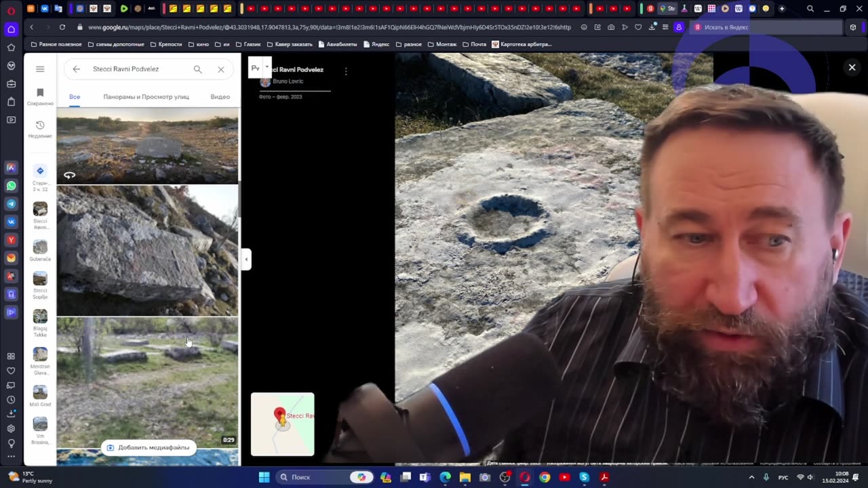Open the Картотека арбитра bookmark
This screenshot has width=868, height=488.
pyautogui.click(x=521, y=44)
